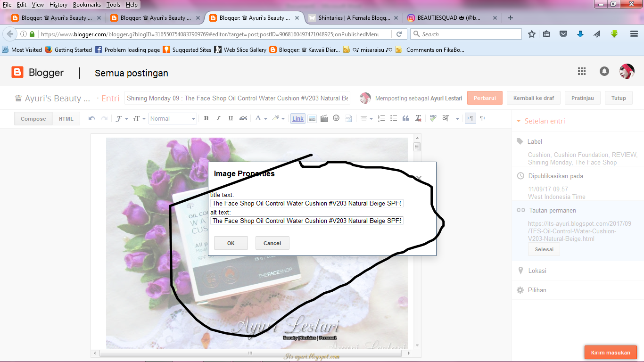
Task: Open the Bookmarks menu
Action: tap(87, 5)
